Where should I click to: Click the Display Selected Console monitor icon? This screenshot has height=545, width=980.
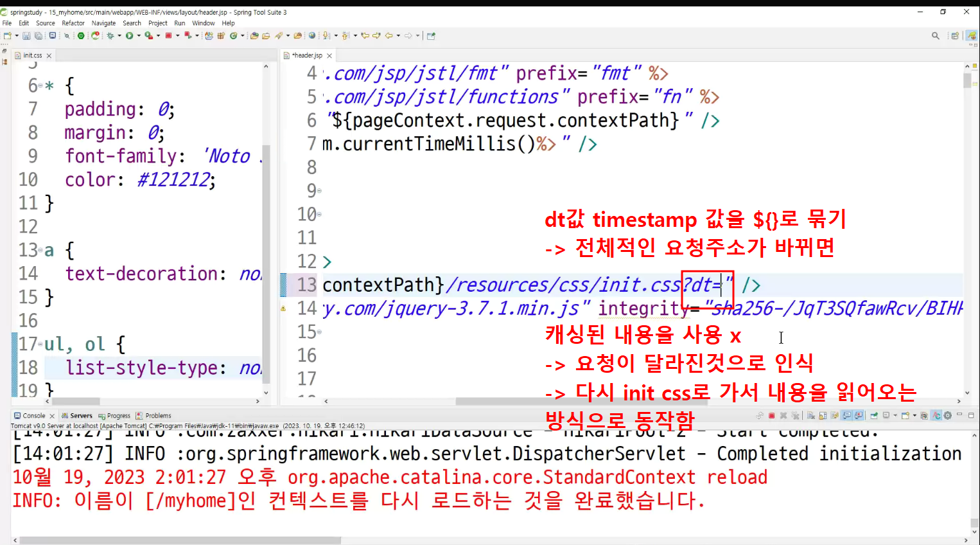886,416
